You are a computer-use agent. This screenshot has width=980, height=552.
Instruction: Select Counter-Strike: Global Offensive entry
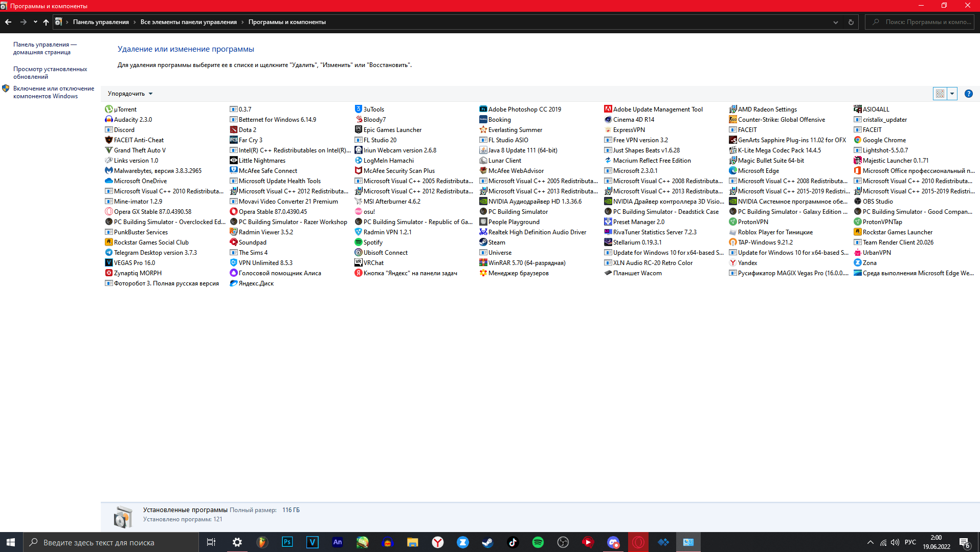pyautogui.click(x=777, y=119)
